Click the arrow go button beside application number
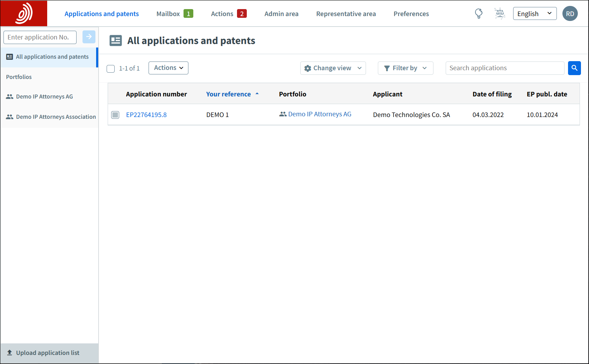This screenshot has height=364, width=589. coord(89,37)
